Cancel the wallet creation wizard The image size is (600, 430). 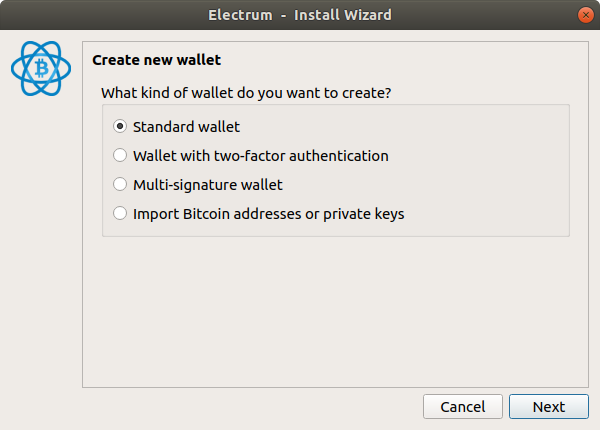[463, 407]
